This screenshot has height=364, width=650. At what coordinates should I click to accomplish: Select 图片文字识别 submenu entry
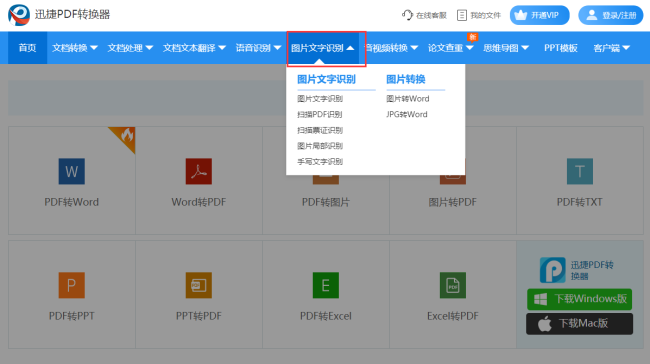(320, 99)
